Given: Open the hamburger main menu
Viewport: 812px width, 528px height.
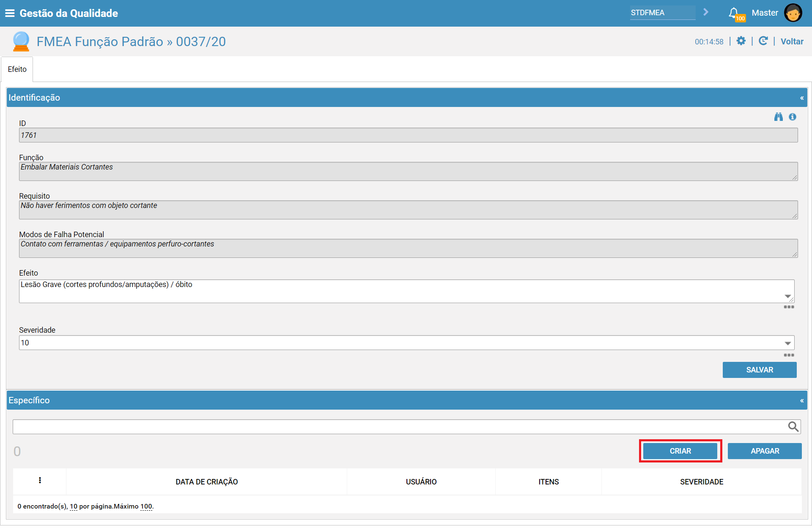Looking at the screenshot, I should click(x=9, y=13).
